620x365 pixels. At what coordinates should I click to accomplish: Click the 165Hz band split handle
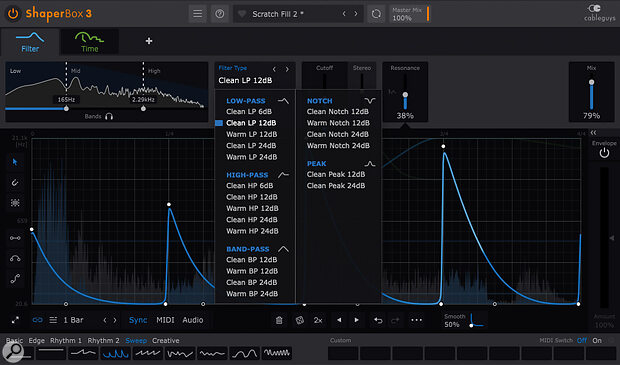(66, 108)
